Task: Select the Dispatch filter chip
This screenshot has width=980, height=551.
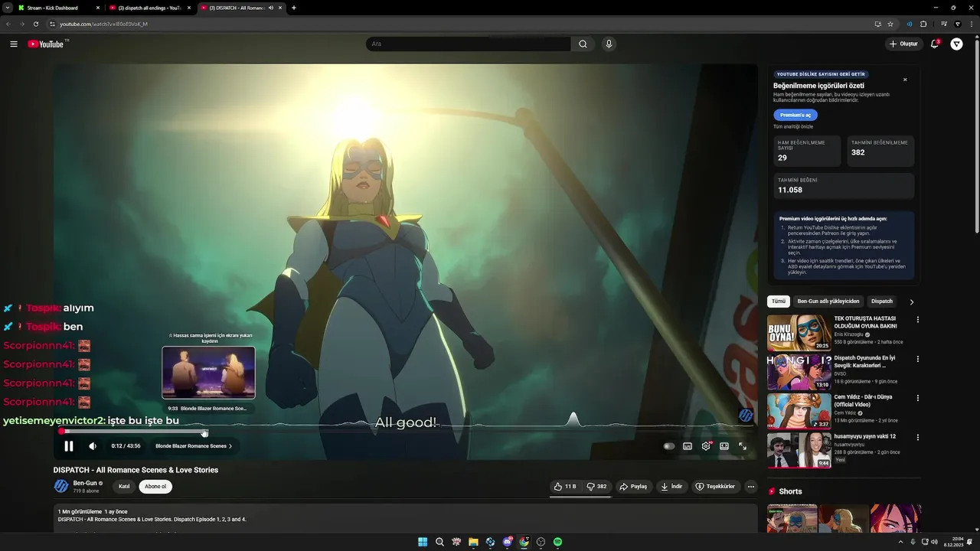Action: pyautogui.click(x=882, y=302)
